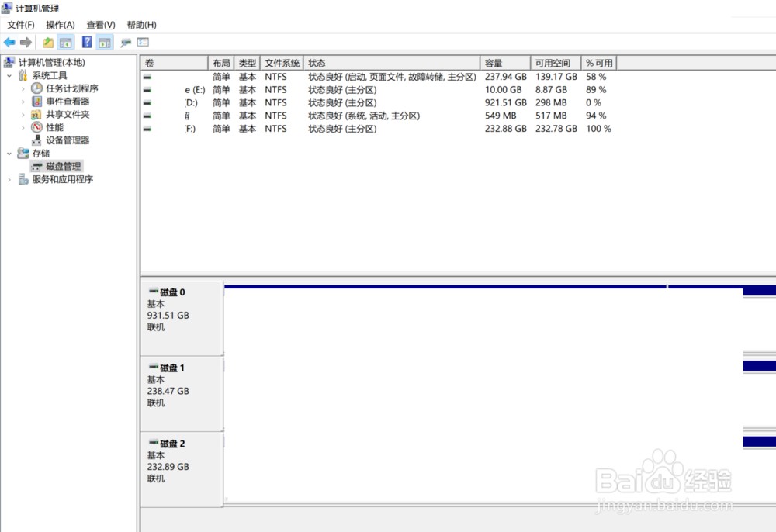Screen dimensions: 776x532
Task: Expand the 任务计划程序 node arrow
Action: pos(23,89)
